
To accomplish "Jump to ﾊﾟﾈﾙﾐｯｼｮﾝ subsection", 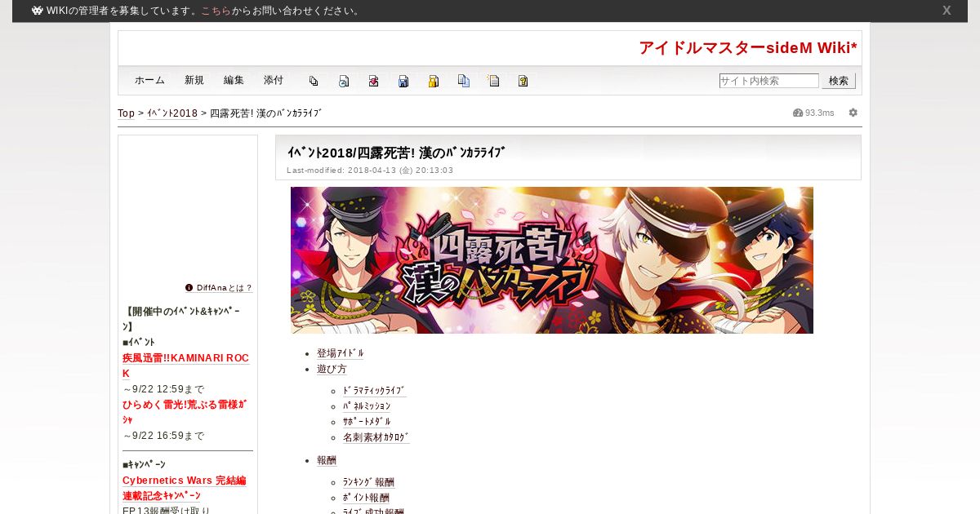I will point(367,406).
